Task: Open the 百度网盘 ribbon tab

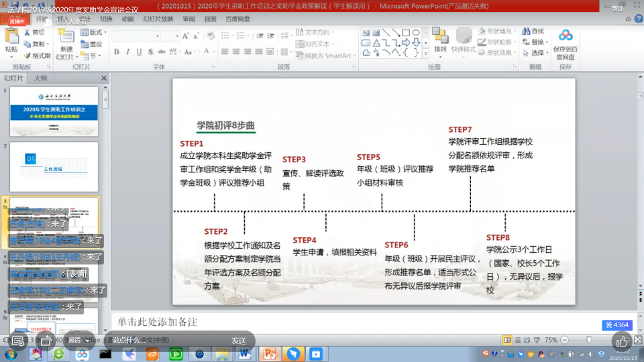Action: tap(237, 19)
